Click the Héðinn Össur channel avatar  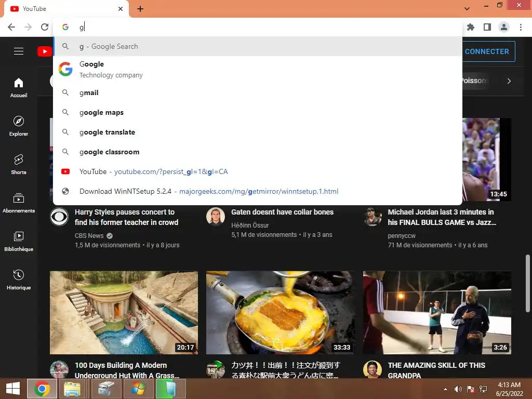tap(216, 217)
